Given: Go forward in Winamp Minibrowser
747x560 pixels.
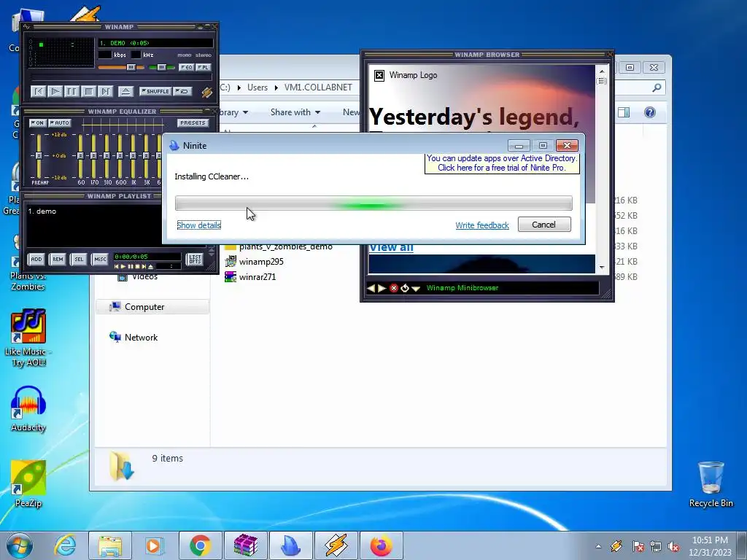Looking at the screenshot, I should coord(382,288).
